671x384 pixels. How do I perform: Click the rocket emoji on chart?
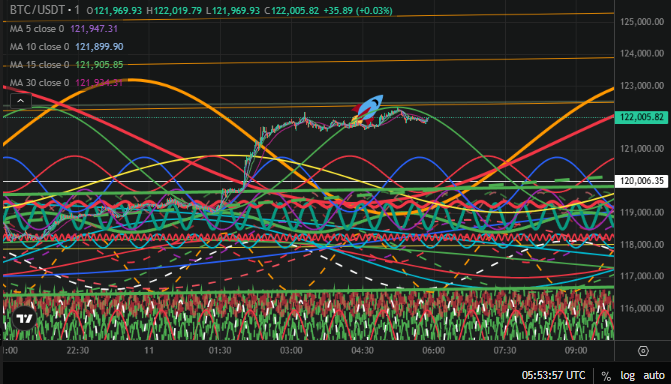click(x=367, y=109)
